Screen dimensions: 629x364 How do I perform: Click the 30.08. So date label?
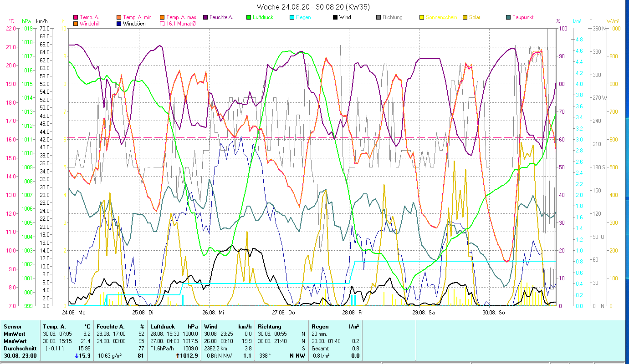tap(494, 313)
